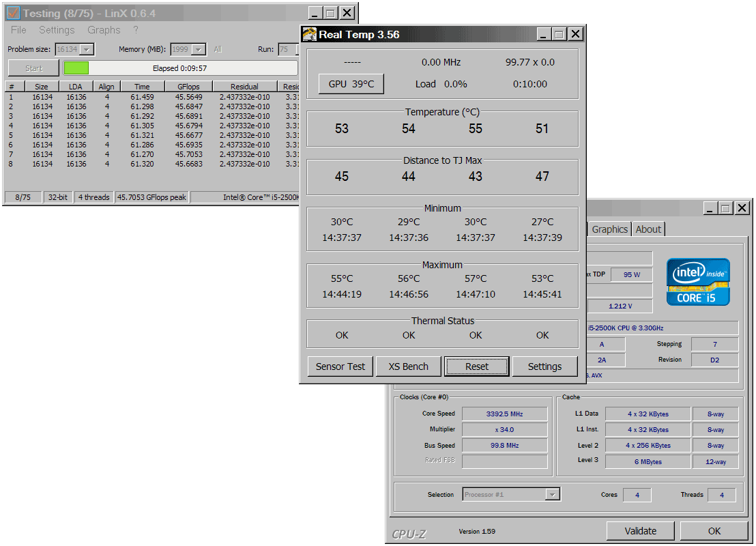Click the Sensor Test button
Screen dimensions: 756x546
pyautogui.click(x=340, y=367)
